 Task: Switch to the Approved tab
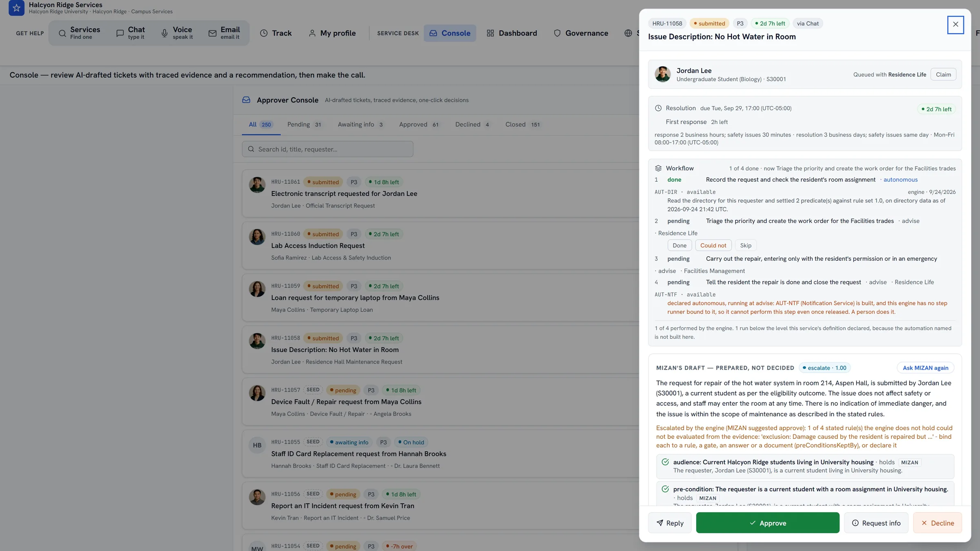click(419, 124)
